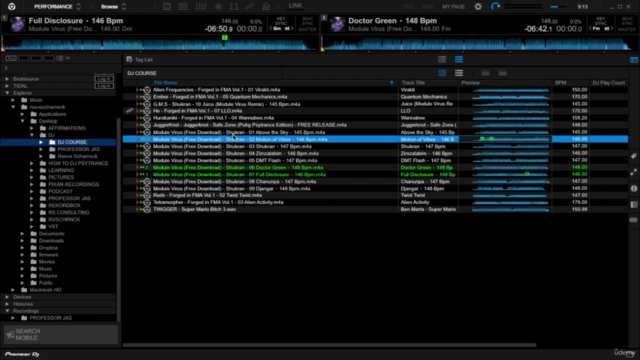Click Deck 1 Full Disclosure artwork
This screenshot has width=640, height=360.
click(18, 24)
